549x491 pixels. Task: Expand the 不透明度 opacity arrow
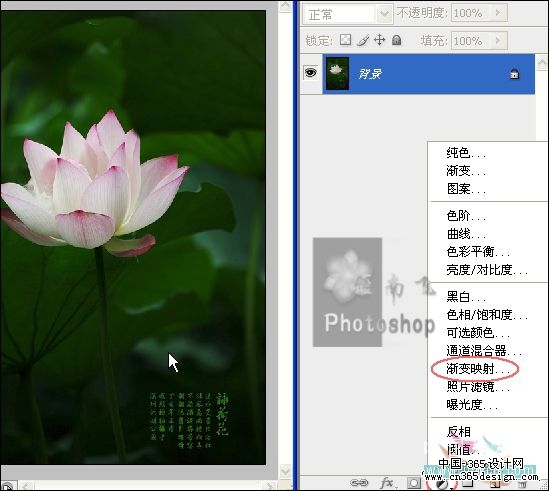pos(498,13)
